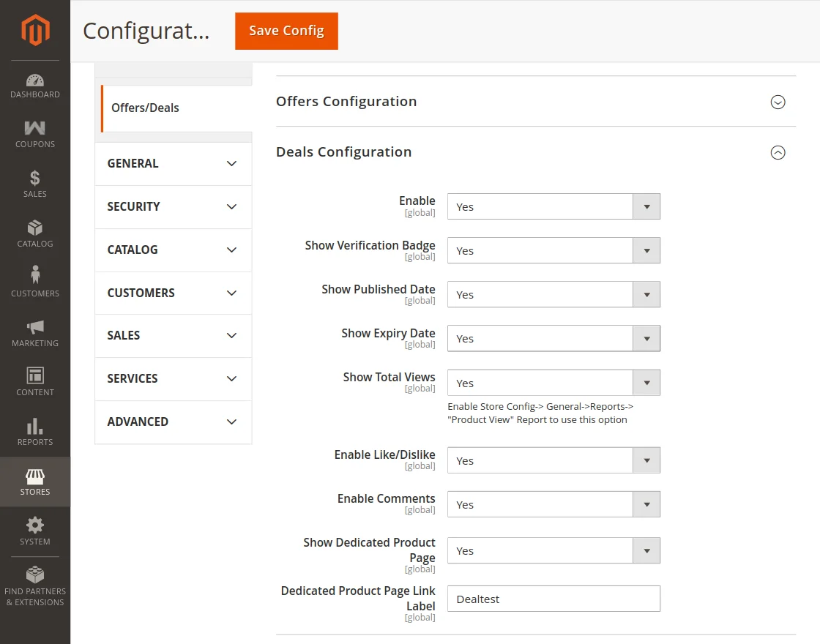This screenshot has height=644, width=820.
Task: Click the Save Config button
Action: pyautogui.click(x=286, y=31)
